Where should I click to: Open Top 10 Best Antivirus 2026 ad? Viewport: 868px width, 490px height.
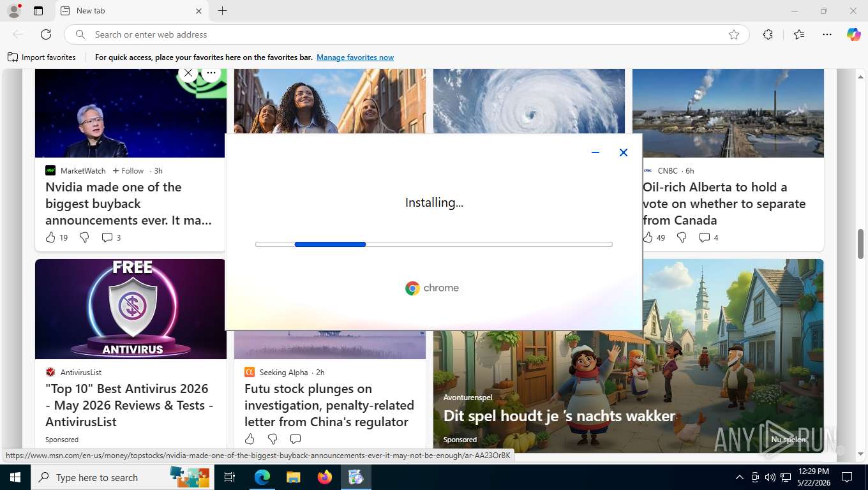tap(129, 405)
